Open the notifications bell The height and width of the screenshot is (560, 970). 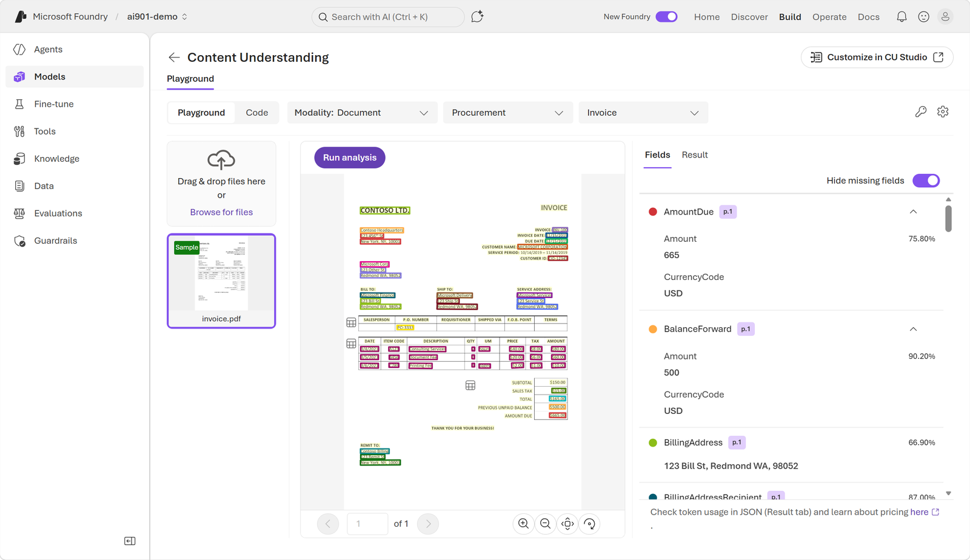coord(901,17)
